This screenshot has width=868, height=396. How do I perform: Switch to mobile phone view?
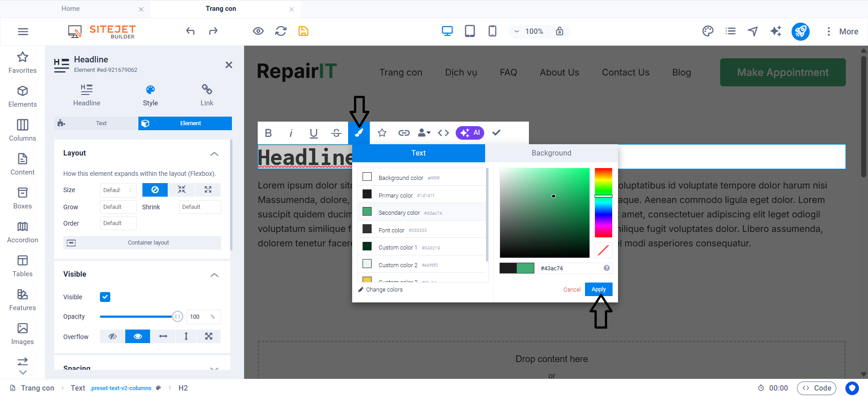pos(492,31)
